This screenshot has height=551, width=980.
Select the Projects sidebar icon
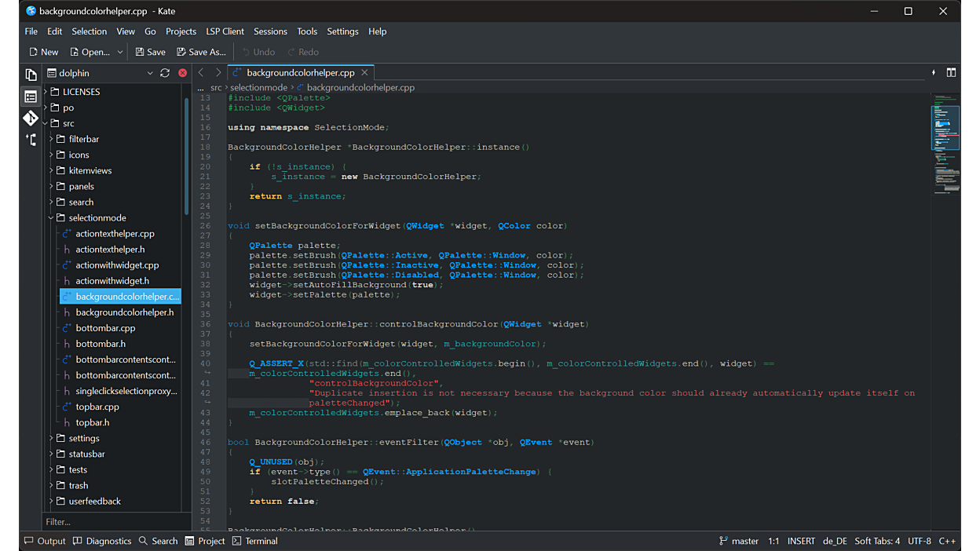tap(31, 97)
